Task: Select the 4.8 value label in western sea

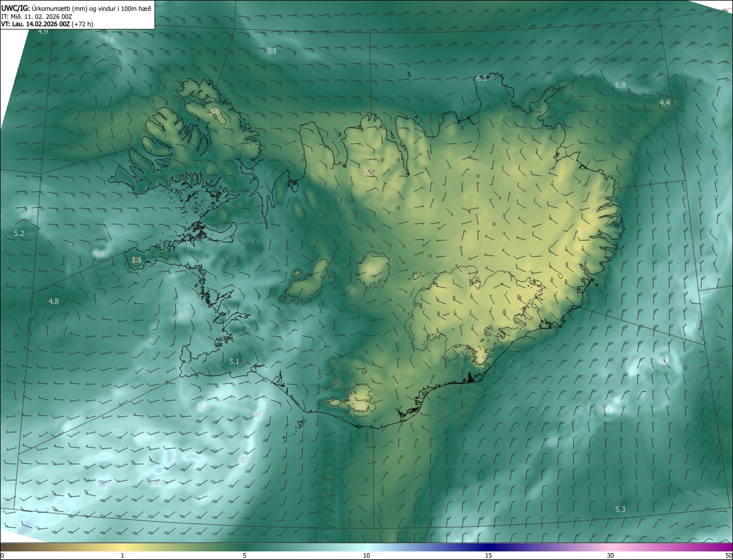Action: click(x=54, y=301)
